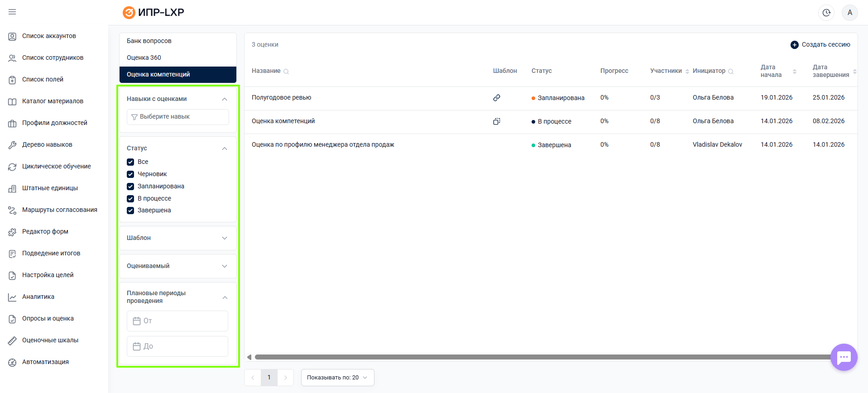Expand the Шаблон filter section
The width and height of the screenshot is (868, 393).
pos(177,238)
